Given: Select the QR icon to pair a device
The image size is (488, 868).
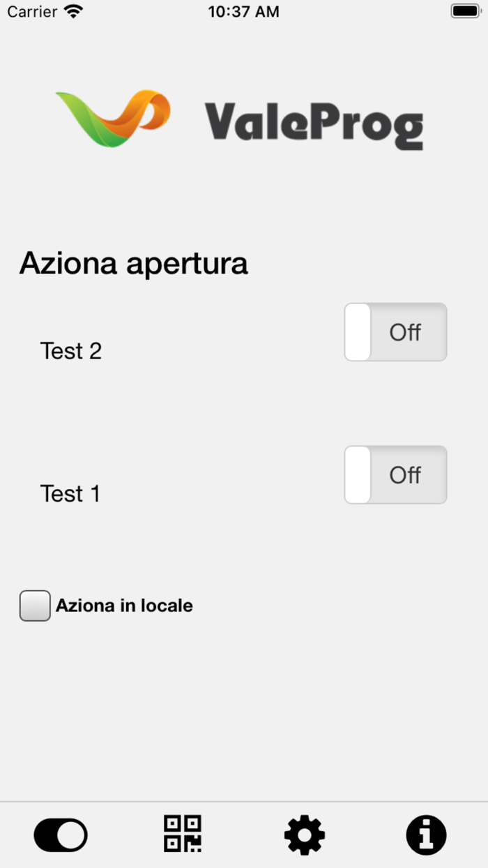Looking at the screenshot, I should pyautogui.click(x=182, y=835).
